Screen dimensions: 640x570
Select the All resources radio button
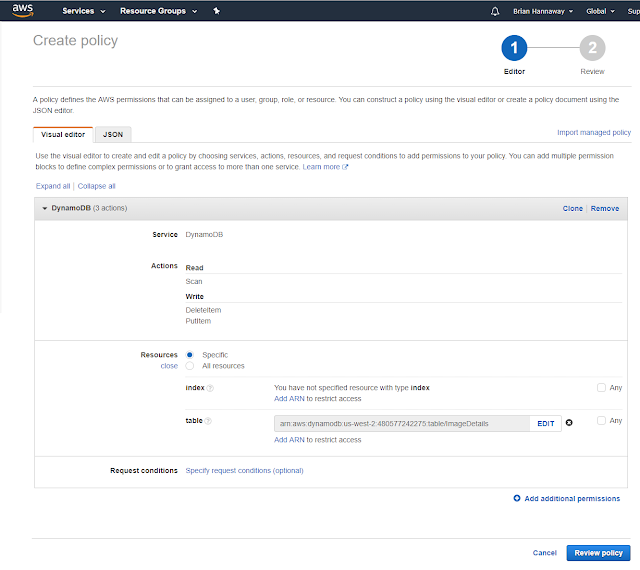tap(189, 366)
